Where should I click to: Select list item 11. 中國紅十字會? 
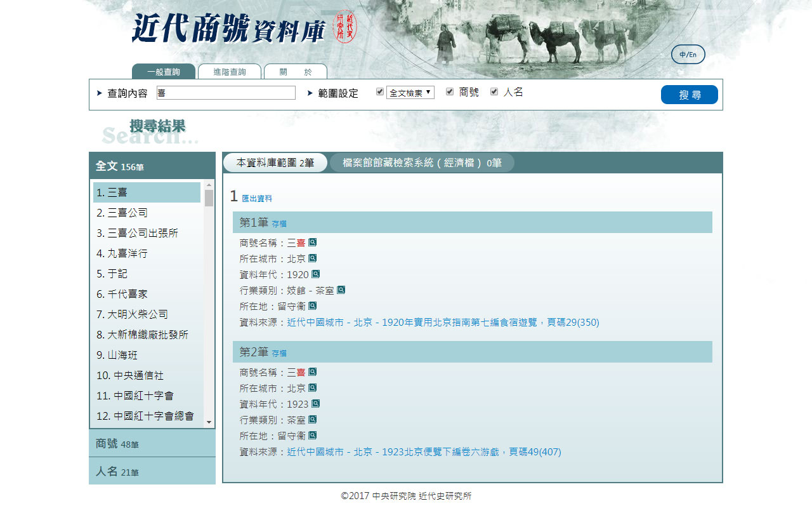[x=147, y=396]
